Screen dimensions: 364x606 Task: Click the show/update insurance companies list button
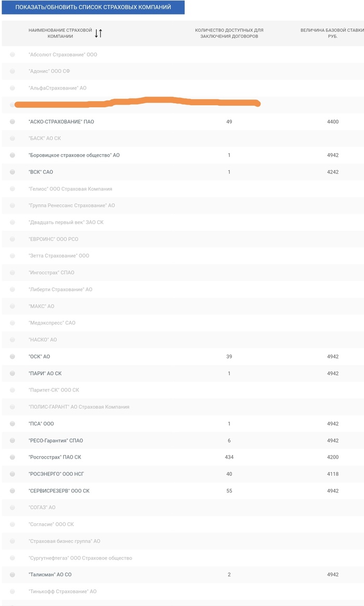(x=93, y=7)
